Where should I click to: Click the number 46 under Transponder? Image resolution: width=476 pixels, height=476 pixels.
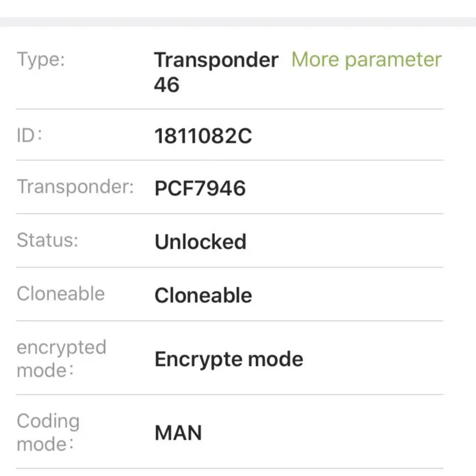click(167, 84)
